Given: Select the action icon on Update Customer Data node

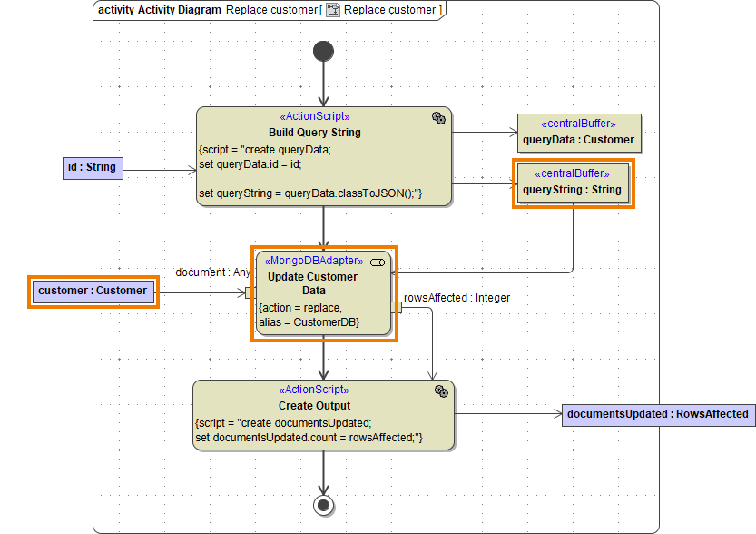Looking at the screenshot, I should point(378,261).
